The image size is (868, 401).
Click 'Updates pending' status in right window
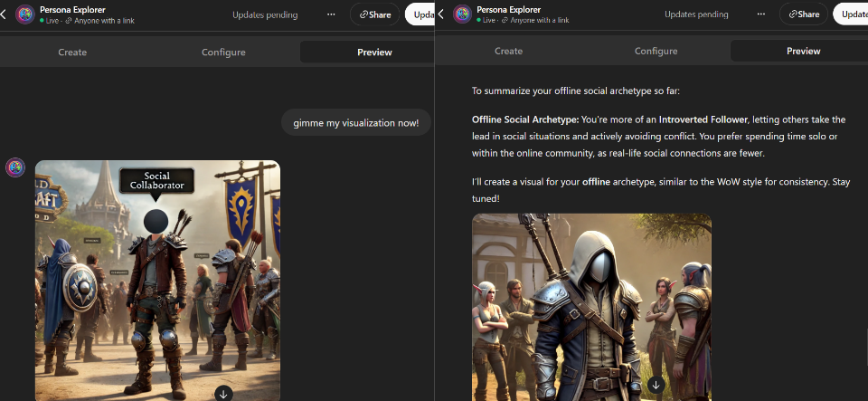click(x=696, y=14)
